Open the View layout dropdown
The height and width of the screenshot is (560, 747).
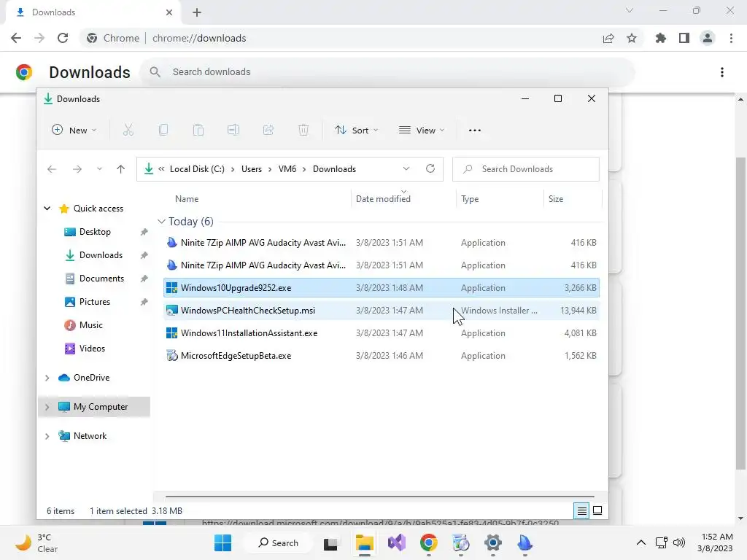(x=422, y=130)
